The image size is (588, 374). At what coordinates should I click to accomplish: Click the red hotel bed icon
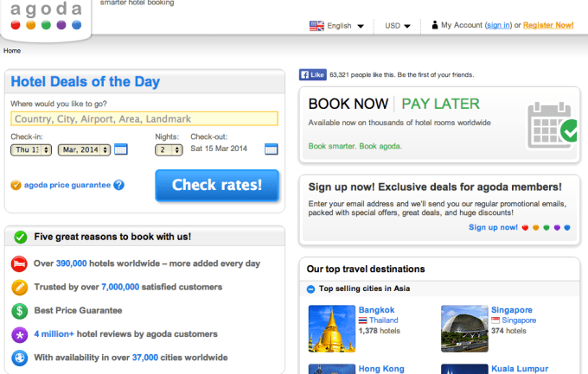(19, 263)
